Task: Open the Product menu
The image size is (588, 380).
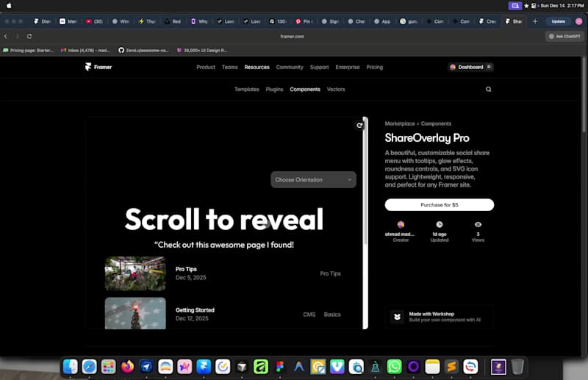Action: click(x=206, y=67)
